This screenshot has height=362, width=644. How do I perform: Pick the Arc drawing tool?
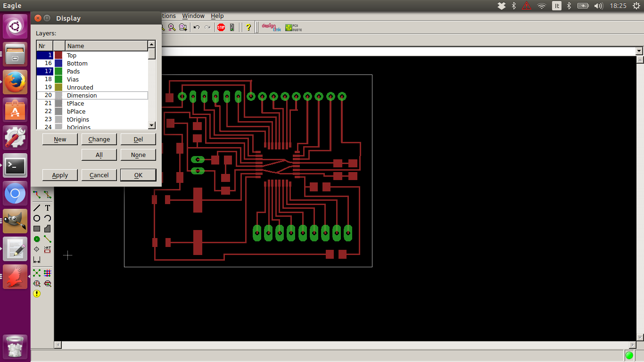click(48, 218)
